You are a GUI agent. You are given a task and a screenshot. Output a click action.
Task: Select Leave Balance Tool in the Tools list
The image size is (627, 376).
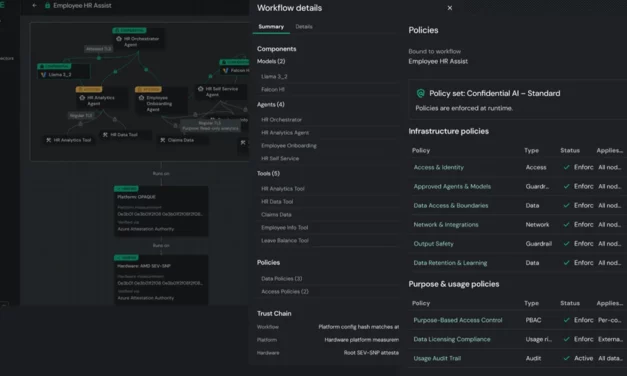[285, 240]
